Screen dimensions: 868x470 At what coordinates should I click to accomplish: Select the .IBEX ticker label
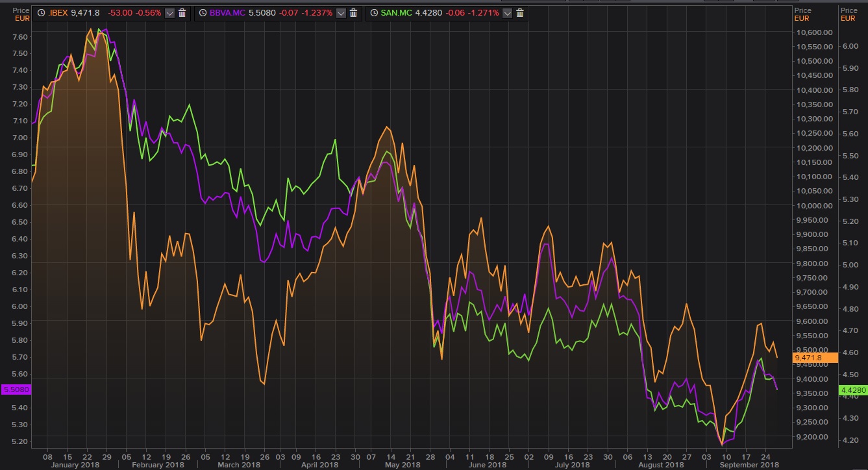[x=58, y=13]
